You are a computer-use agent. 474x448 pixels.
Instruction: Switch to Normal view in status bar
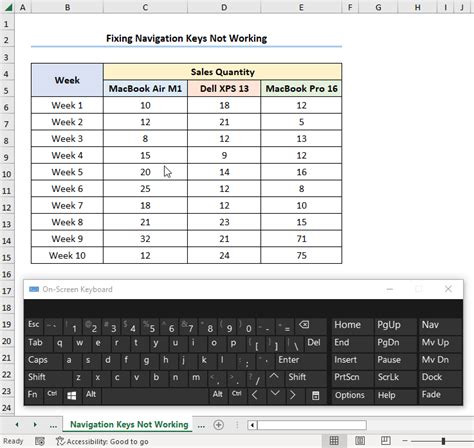(x=334, y=440)
